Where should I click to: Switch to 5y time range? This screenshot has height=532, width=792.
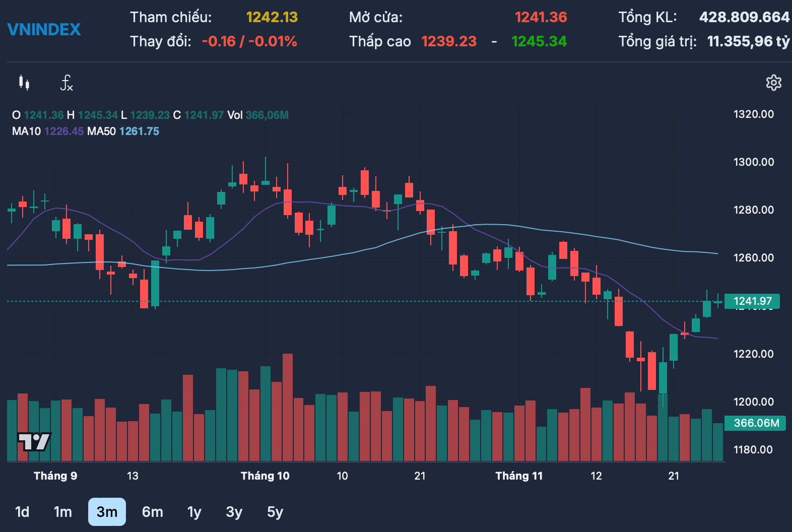point(275,512)
